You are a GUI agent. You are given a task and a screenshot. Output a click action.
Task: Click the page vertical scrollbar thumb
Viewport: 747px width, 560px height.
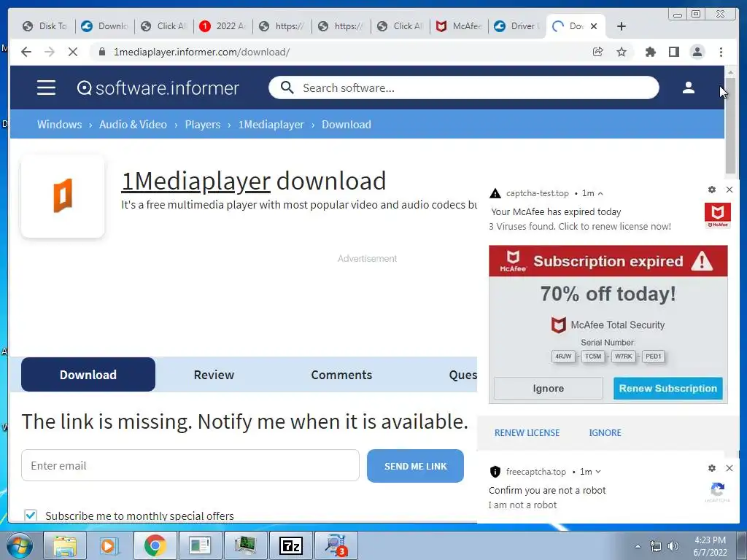pyautogui.click(x=730, y=125)
